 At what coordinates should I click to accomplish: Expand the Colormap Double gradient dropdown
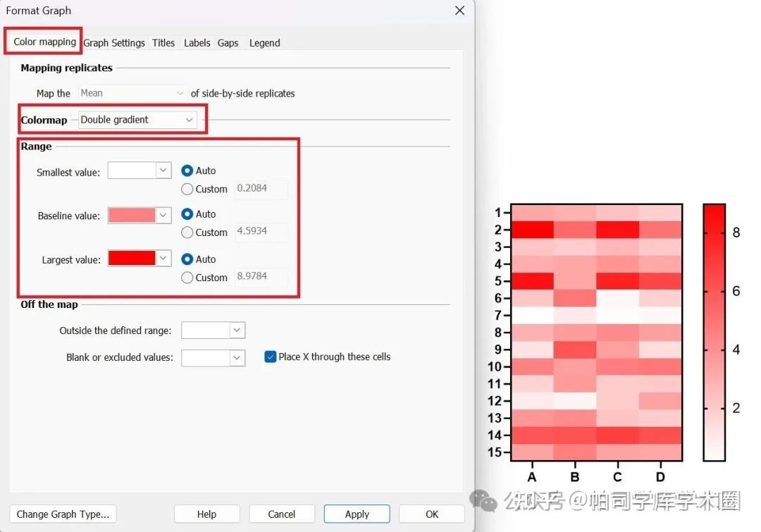137,120
